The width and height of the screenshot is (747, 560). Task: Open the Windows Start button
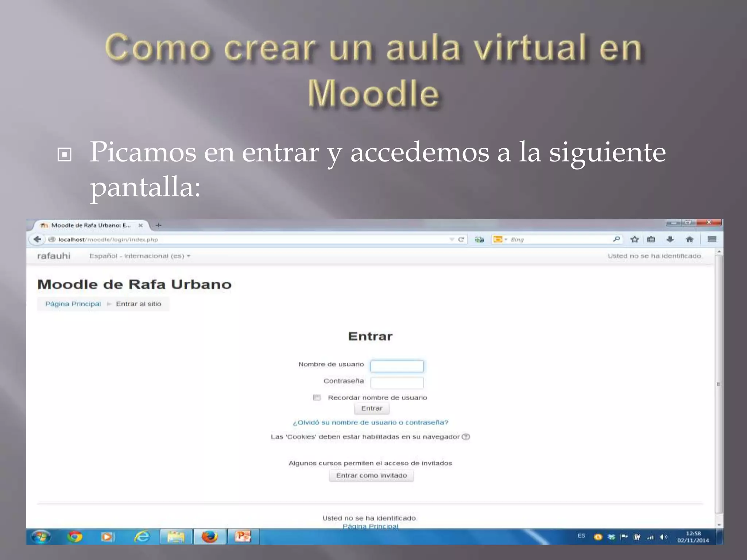41,537
